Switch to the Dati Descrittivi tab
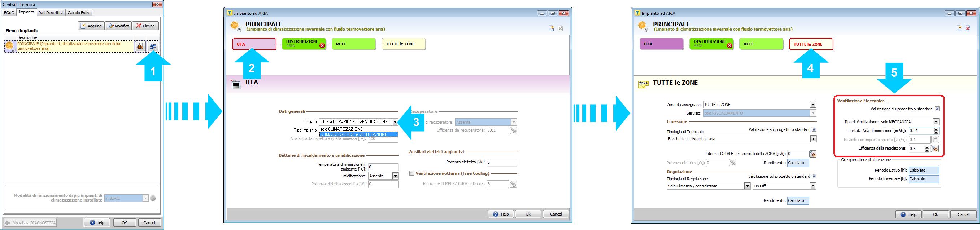Image resolution: width=980 pixels, height=230 pixels. click(x=51, y=13)
